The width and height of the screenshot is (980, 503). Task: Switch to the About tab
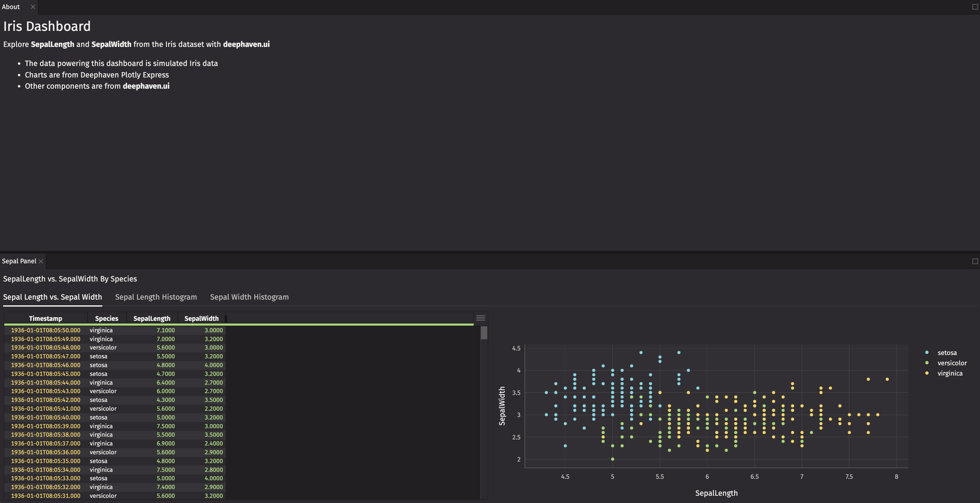[x=11, y=6]
